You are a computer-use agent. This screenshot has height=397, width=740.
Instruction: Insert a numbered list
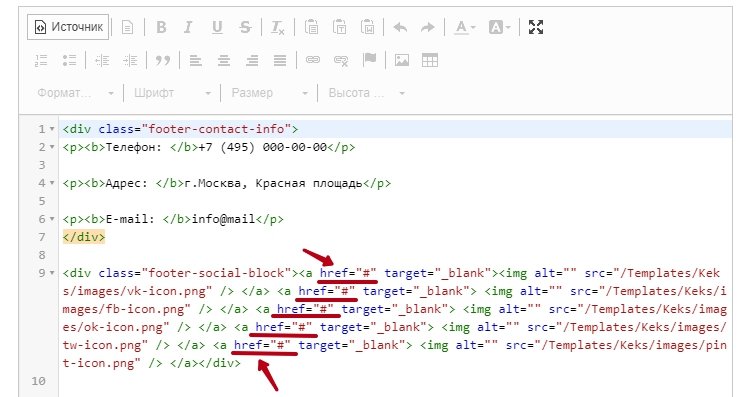[x=41, y=60]
